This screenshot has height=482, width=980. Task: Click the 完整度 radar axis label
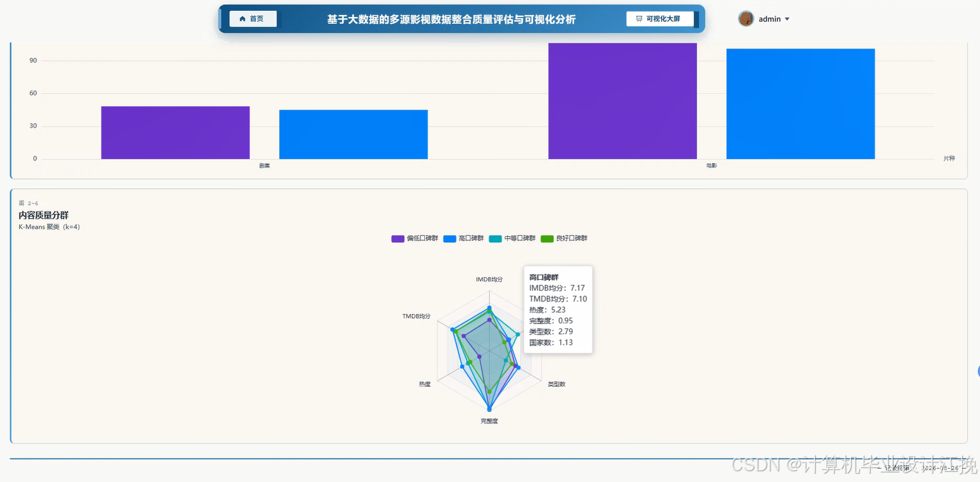click(489, 421)
